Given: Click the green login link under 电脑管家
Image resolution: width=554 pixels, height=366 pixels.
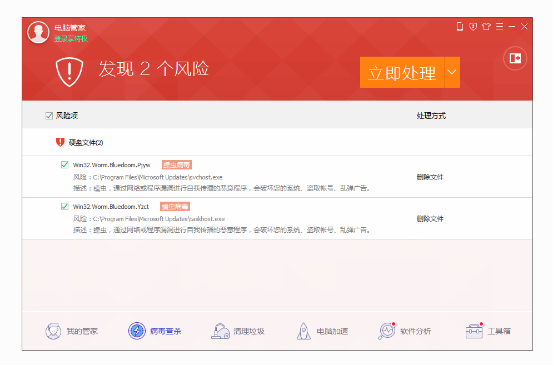Looking at the screenshot, I should click(71, 39).
